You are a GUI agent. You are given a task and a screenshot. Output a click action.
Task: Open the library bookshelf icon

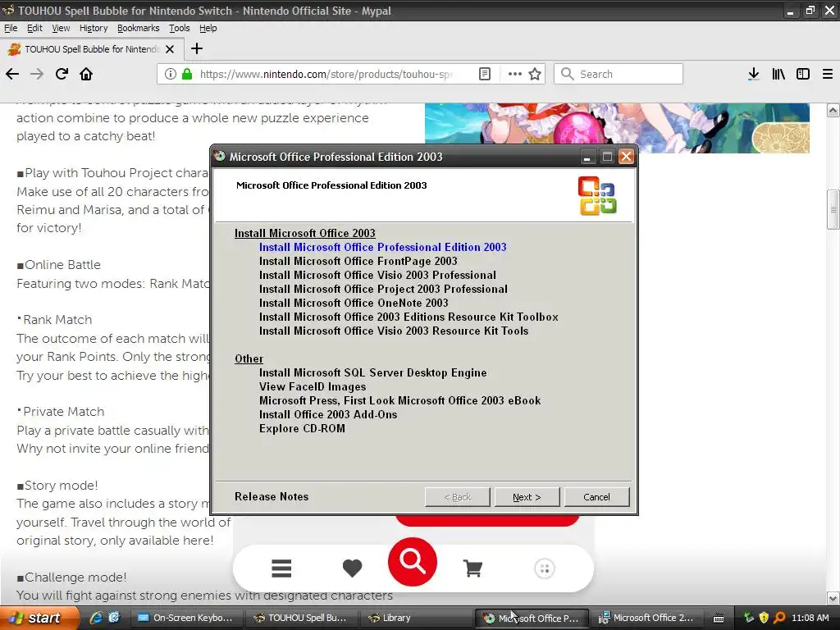click(778, 74)
